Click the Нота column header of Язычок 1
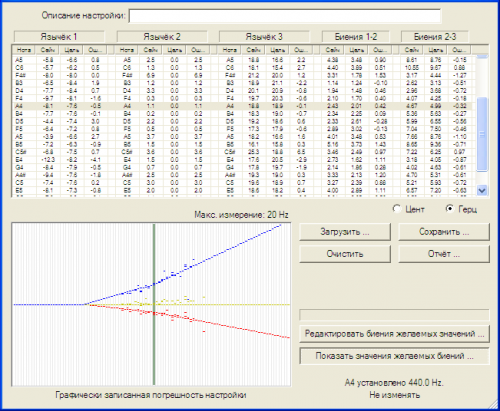This screenshot has height=411, width=500. click(x=24, y=50)
